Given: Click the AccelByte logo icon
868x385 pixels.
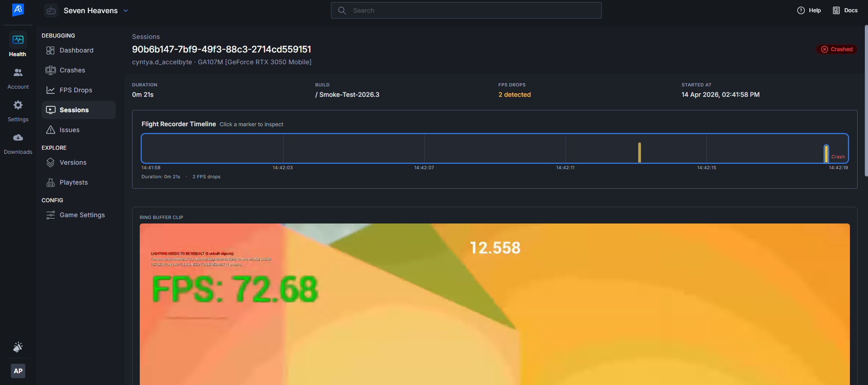Looking at the screenshot, I should [18, 10].
